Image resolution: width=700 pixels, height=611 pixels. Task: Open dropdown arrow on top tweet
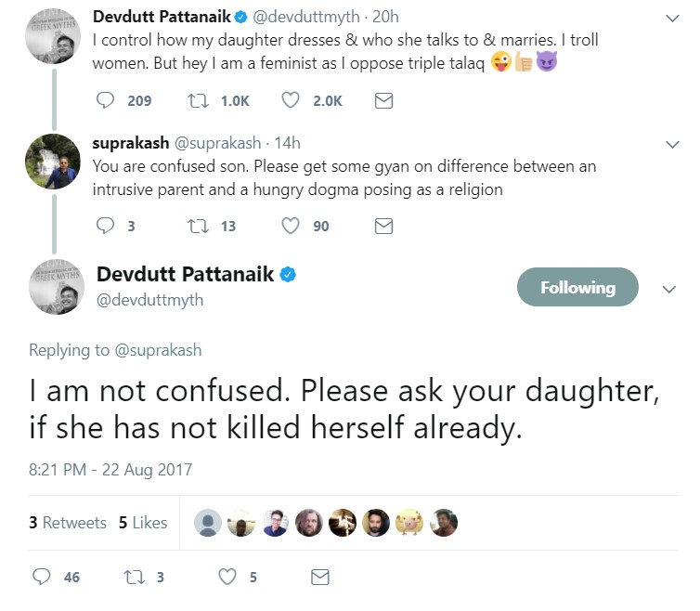point(672,18)
